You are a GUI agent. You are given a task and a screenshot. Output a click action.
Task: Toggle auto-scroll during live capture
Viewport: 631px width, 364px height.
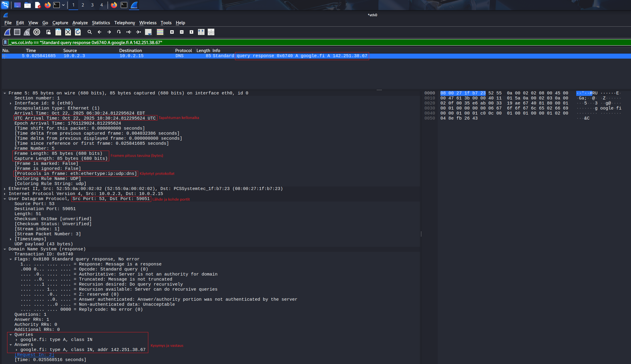pos(148,32)
